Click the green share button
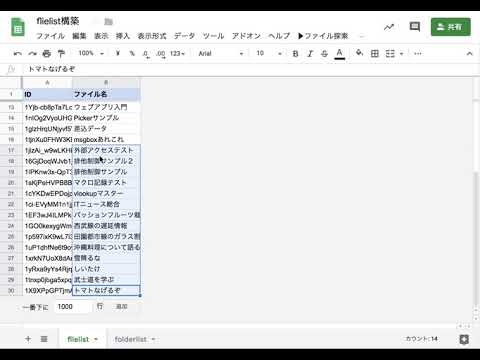Viewport: 480px width, 360px height. click(451, 27)
